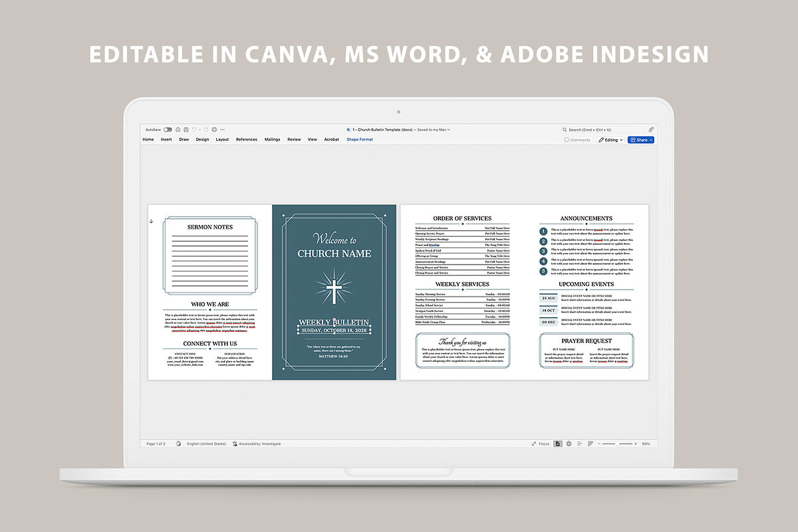Screen dimensions: 798x532
Task: Click the SUNDAY, OCTOBER 18, 2028 date line
Action: tap(334, 331)
